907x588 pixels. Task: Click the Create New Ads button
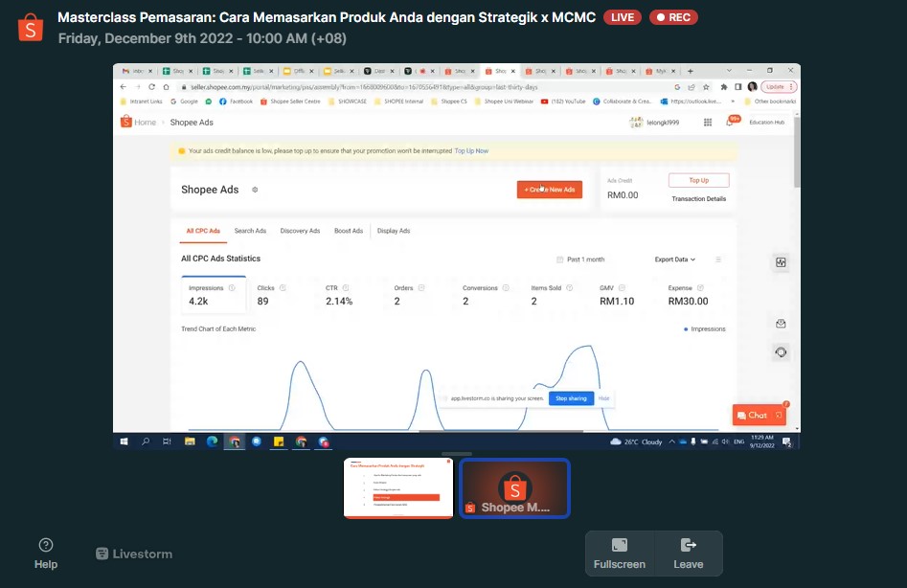550,190
